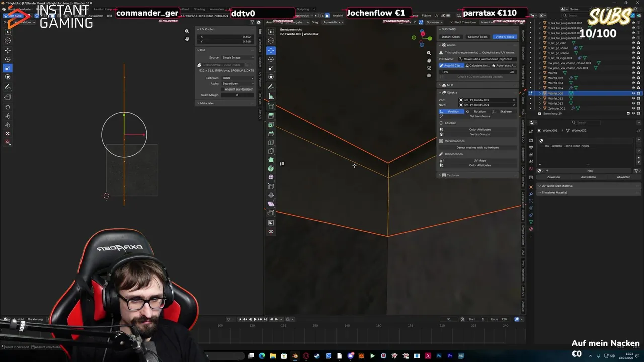Adjust the Seam Margin value field
Viewport: 644px width, 362px height.
tap(237, 95)
